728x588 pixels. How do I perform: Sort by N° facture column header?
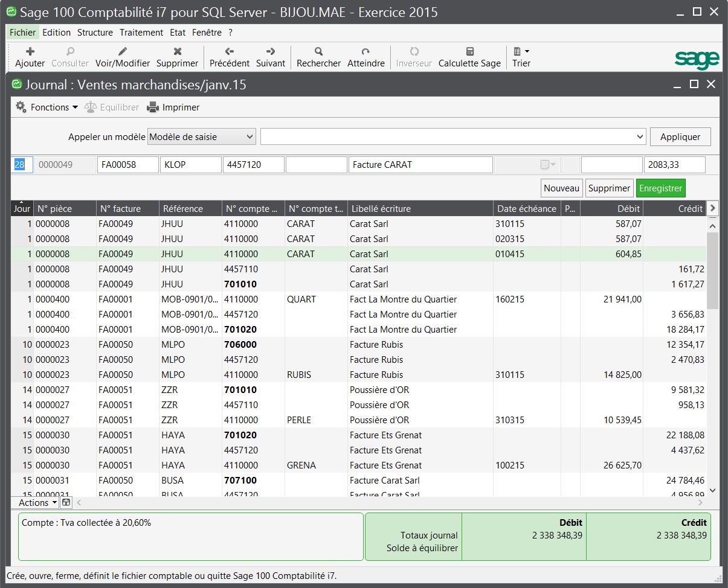(x=128, y=208)
